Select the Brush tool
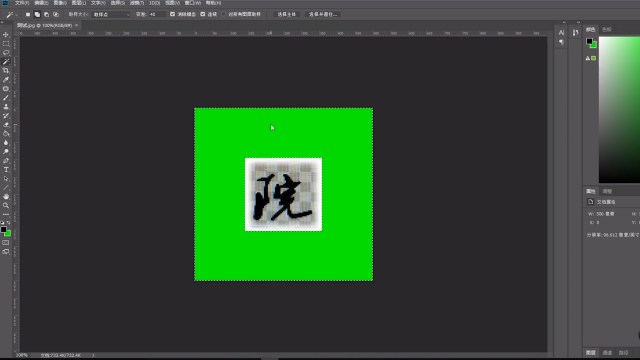The width and height of the screenshot is (640, 360). point(6,98)
